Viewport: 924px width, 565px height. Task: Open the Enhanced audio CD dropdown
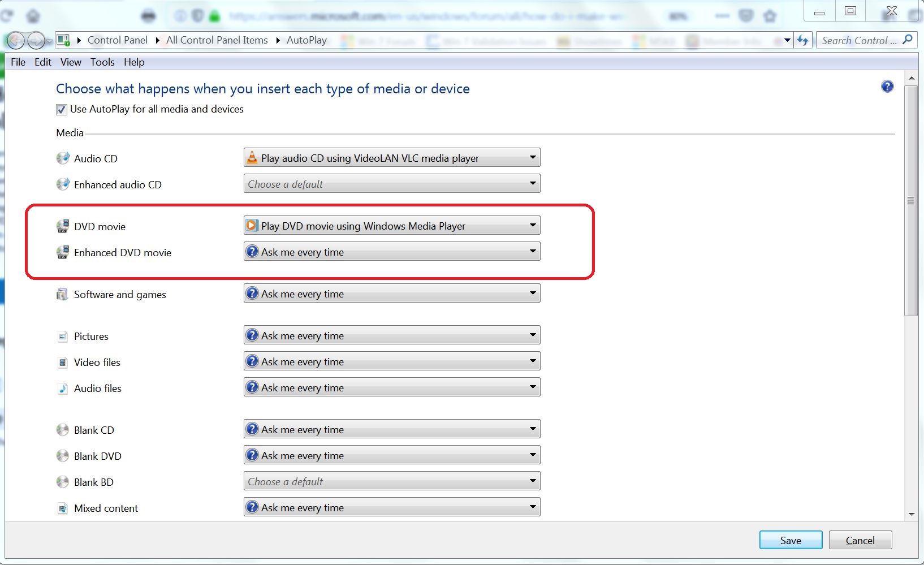click(x=392, y=184)
